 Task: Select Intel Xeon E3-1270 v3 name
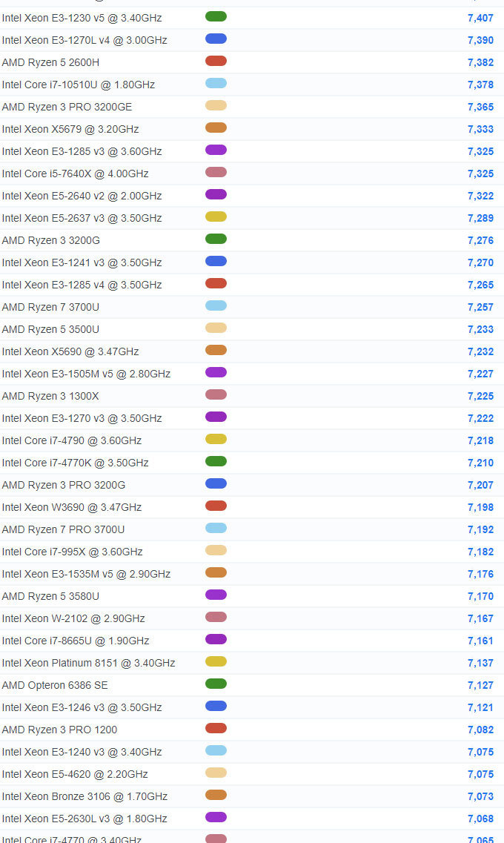tap(82, 418)
